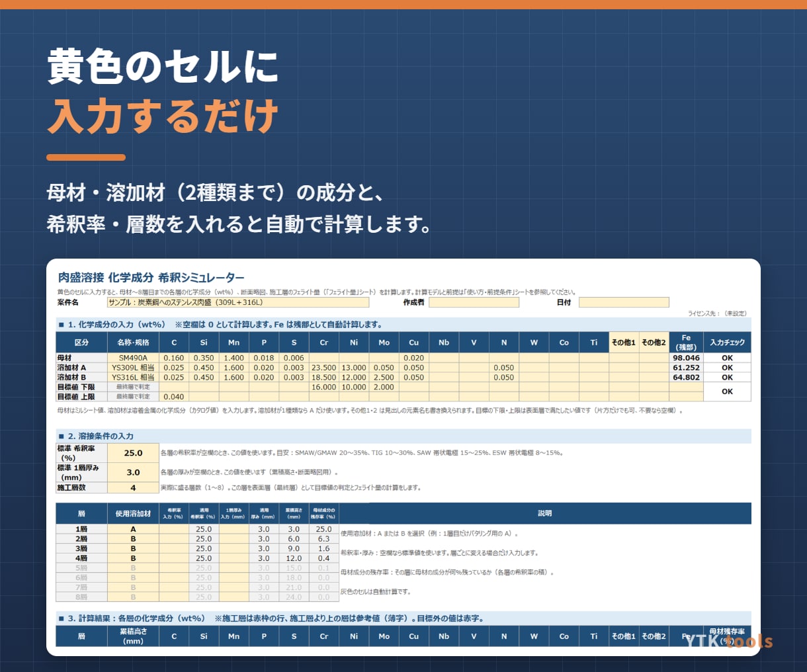The width and height of the screenshot is (807, 672).
Task: Click the 溶加材 B name cell YS316L 相当
Action: 133,378
